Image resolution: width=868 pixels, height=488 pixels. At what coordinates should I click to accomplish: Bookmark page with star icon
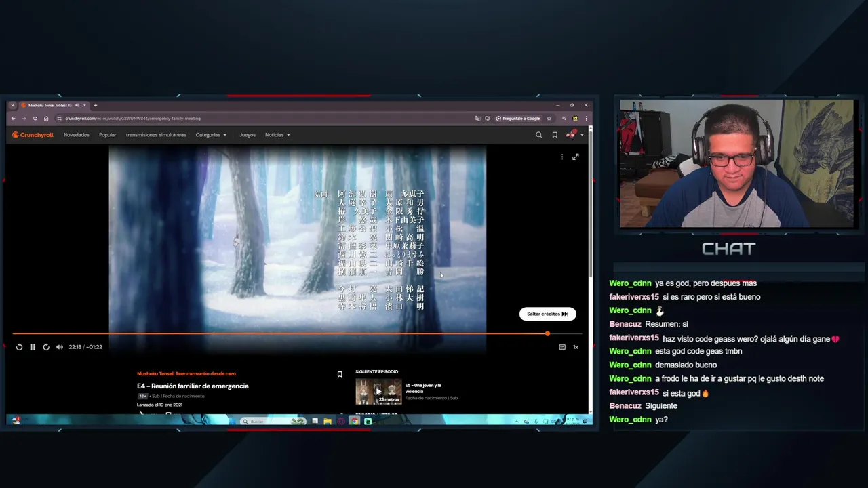click(549, 119)
